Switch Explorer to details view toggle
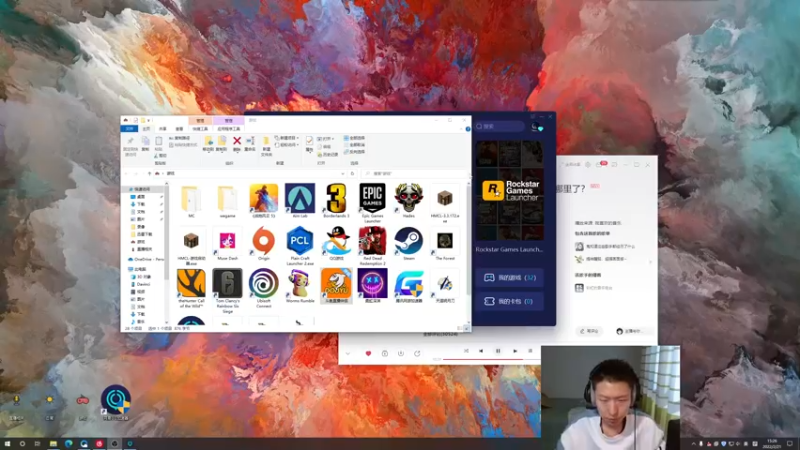This screenshot has height=450, width=800. tap(460, 328)
